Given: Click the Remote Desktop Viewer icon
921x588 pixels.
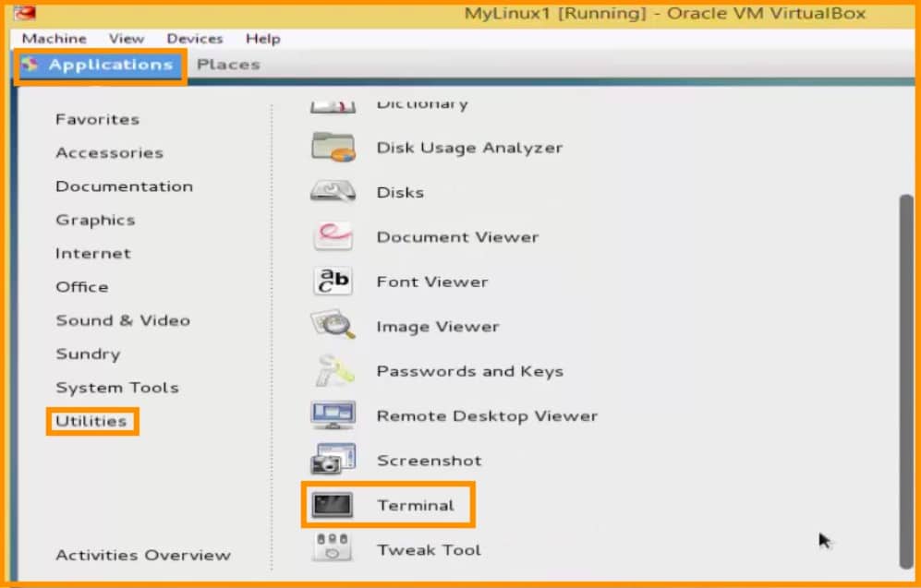Looking at the screenshot, I should pyautogui.click(x=333, y=415).
